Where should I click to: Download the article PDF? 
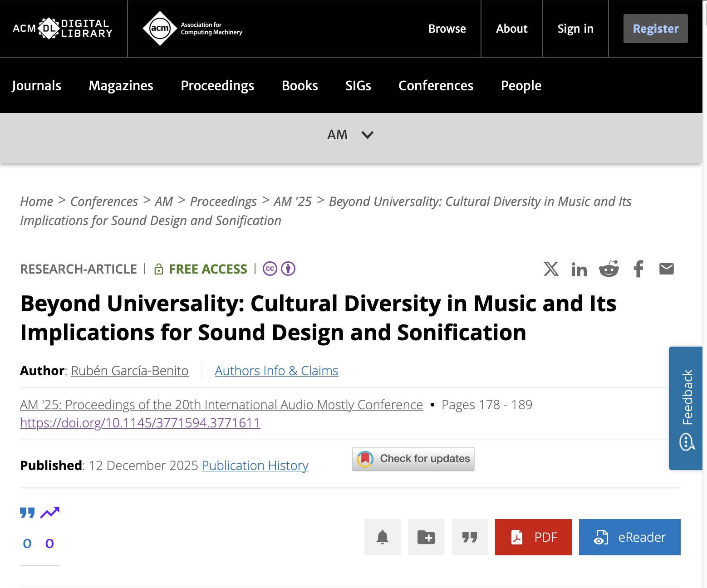[533, 537]
